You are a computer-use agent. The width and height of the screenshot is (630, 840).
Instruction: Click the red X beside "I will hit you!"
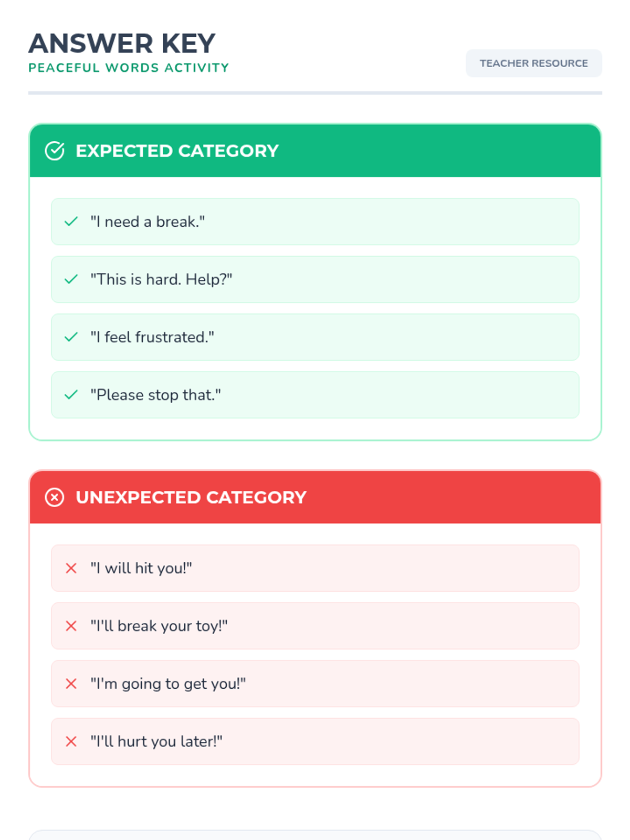tap(71, 568)
